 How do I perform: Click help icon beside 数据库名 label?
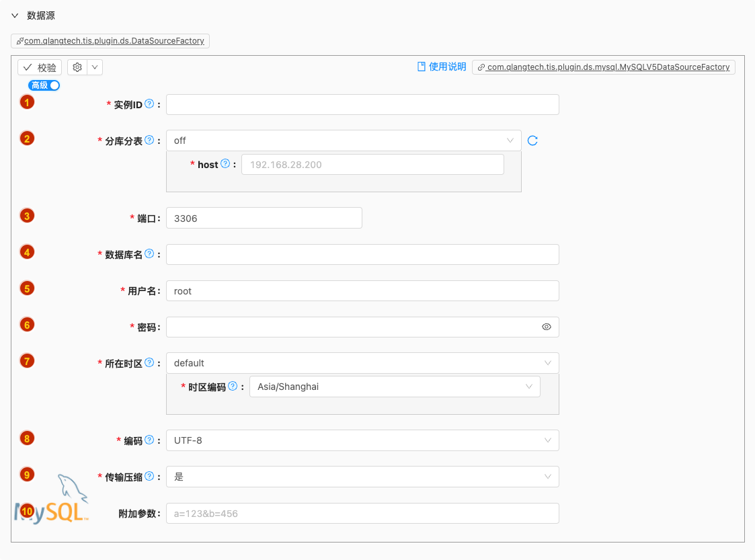pyautogui.click(x=149, y=254)
